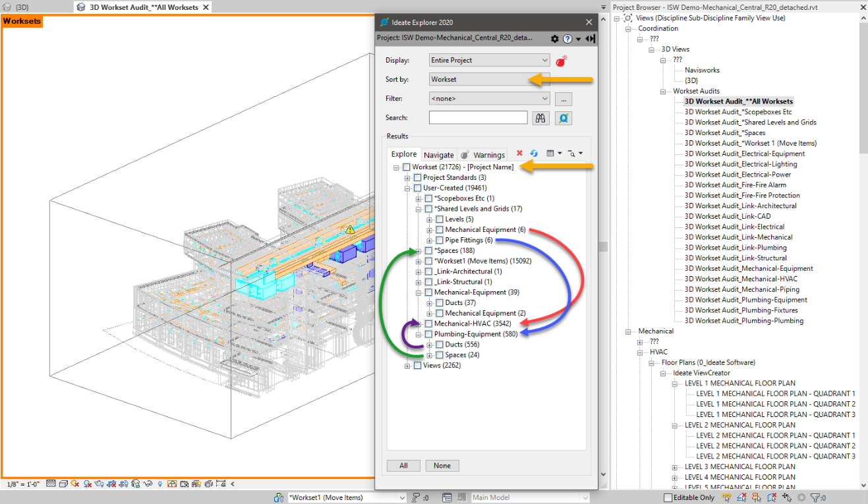The image size is (868, 504).
Task: Click in the Search input field
Action: pyautogui.click(x=478, y=117)
